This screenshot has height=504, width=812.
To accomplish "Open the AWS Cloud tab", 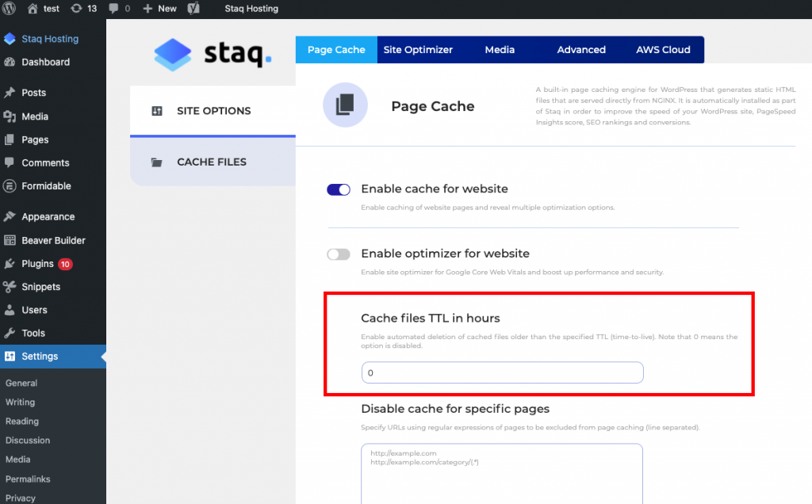I will [663, 49].
